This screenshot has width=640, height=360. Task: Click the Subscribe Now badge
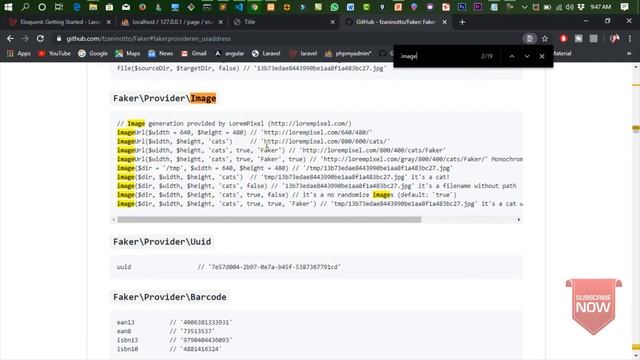tap(593, 307)
